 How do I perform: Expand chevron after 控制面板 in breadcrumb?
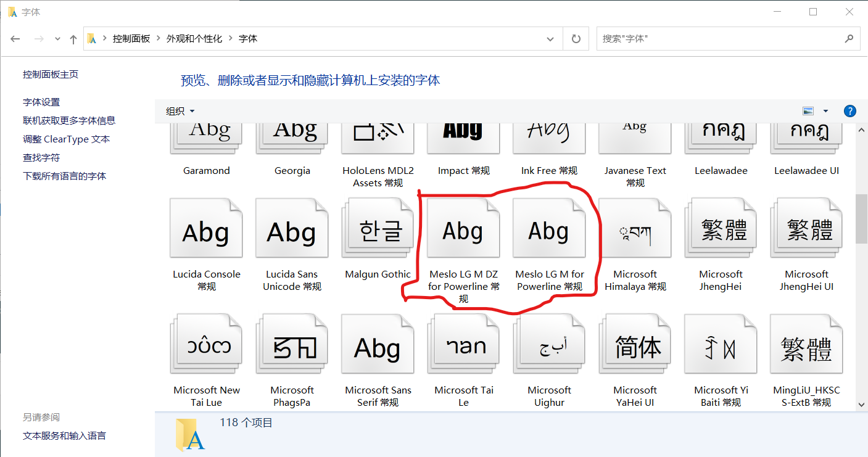click(x=159, y=39)
